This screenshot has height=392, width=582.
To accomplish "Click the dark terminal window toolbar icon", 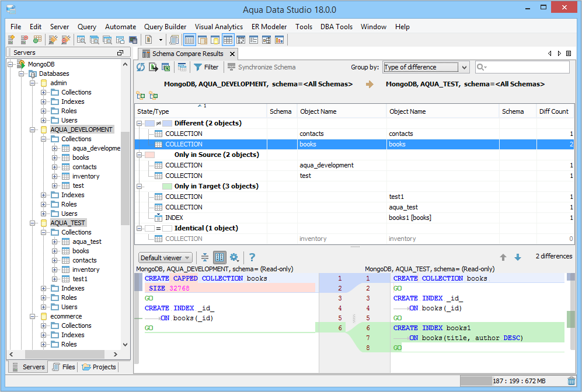I will tap(133, 40).
